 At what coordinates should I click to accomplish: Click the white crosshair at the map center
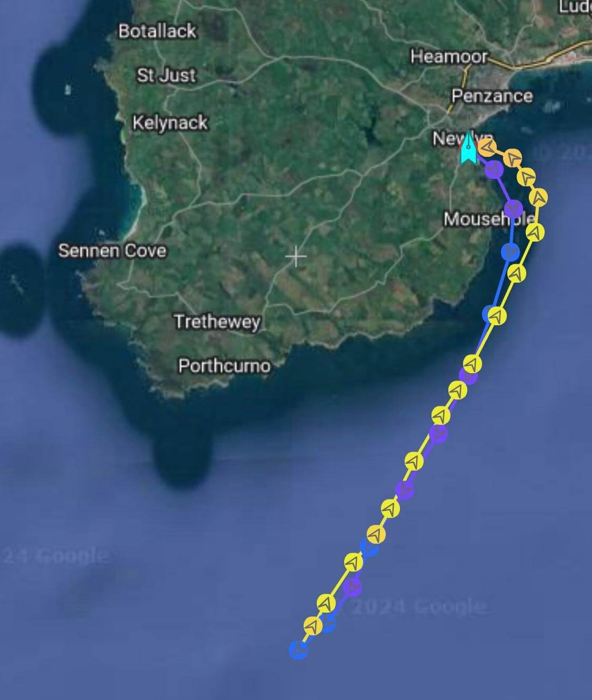(296, 257)
